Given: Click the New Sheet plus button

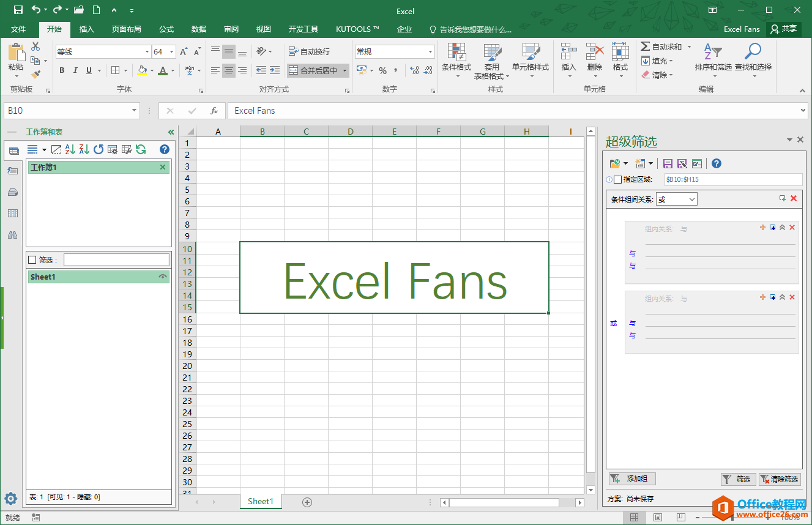Looking at the screenshot, I should pos(307,502).
